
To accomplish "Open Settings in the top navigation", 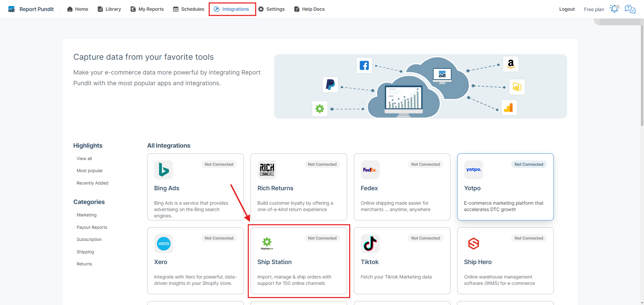I will pyautogui.click(x=271, y=9).
